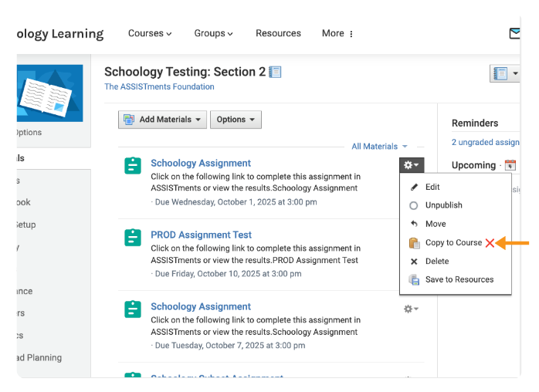Image resolution: width=539 pixels, height=392 pixels.
Task: Open the PROD Assignment Test link
Action: click(201, 235)
